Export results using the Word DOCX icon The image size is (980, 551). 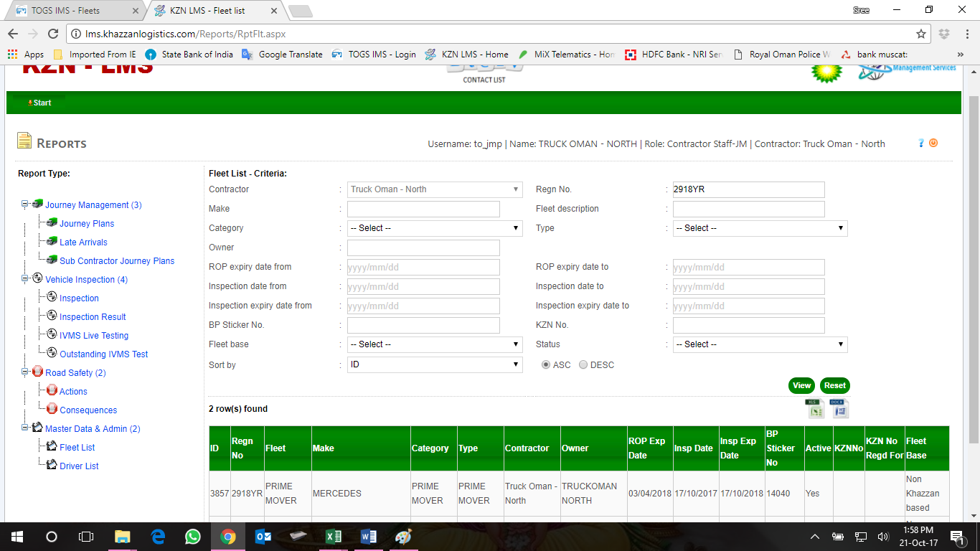tap(839, 408)
